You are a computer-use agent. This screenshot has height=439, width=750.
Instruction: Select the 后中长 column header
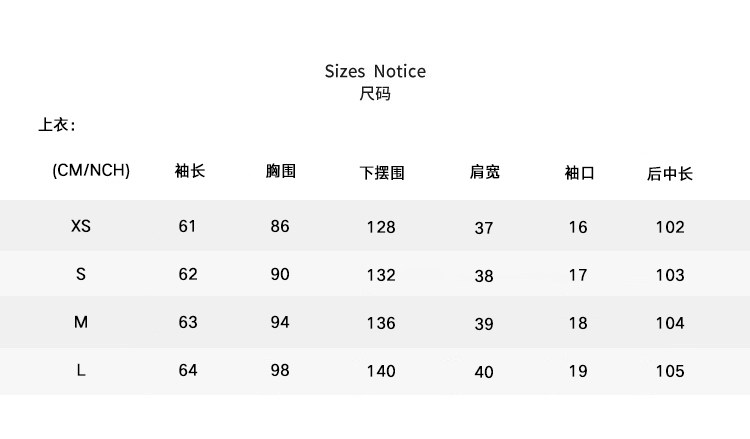670,173
